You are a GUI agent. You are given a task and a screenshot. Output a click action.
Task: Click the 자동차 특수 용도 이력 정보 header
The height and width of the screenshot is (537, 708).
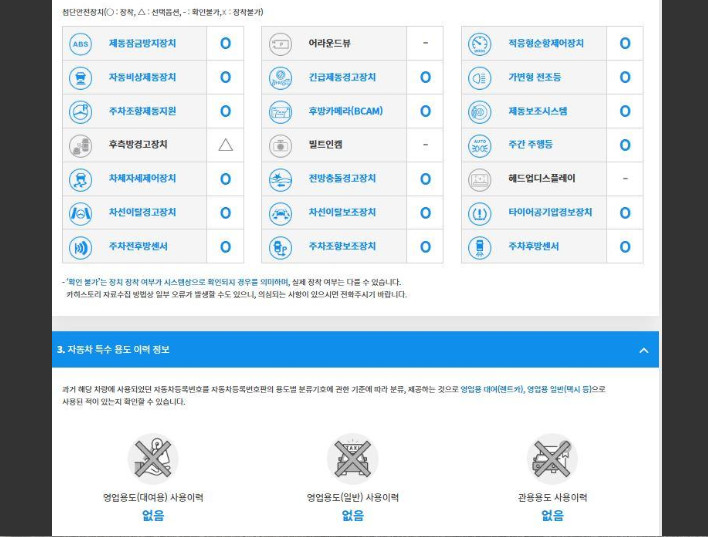[113, 350]
